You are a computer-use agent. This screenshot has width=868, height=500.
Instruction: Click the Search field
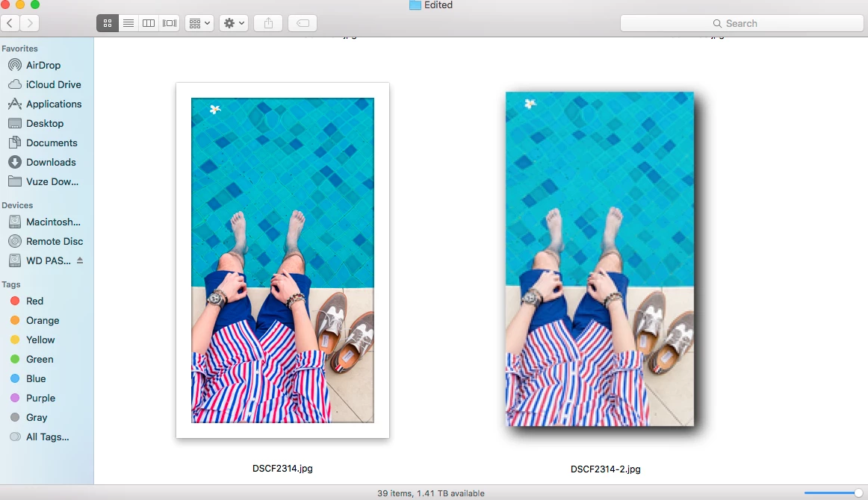coord(742,23)
